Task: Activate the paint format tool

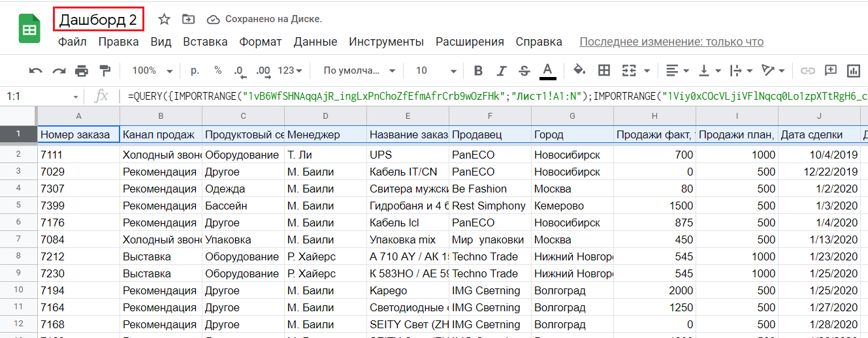Action: (104, 70)
